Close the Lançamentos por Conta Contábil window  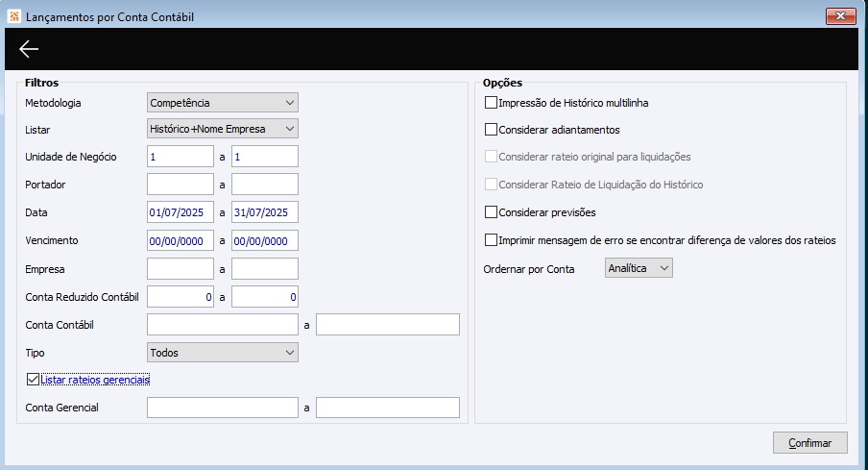pos(840,16)
